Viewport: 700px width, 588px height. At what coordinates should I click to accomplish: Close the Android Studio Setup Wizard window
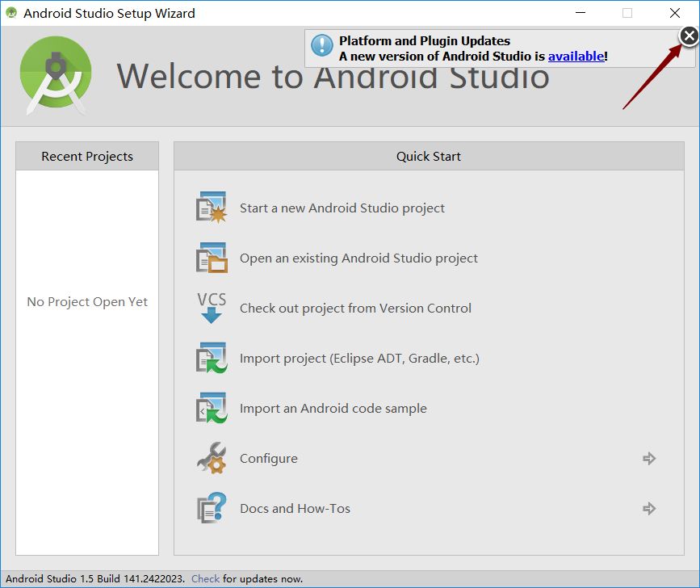(x=674, y=12)
